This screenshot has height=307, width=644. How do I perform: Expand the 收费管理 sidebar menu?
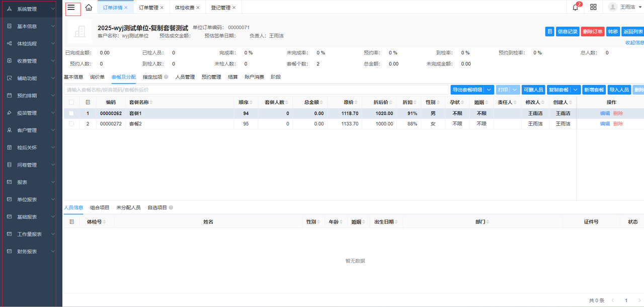[31, 61]
